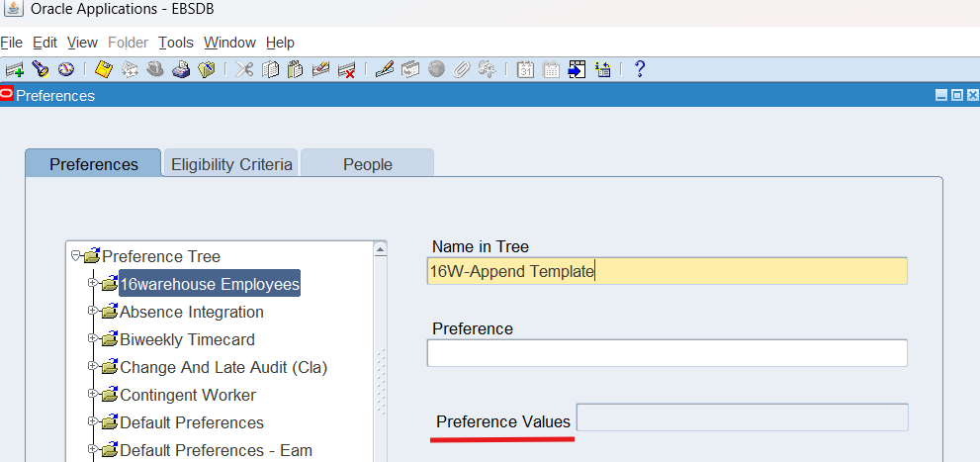Viewport: 980px width, 462px height.
Task: Click the Edit Field pencil icon
Action: [385, 69]
